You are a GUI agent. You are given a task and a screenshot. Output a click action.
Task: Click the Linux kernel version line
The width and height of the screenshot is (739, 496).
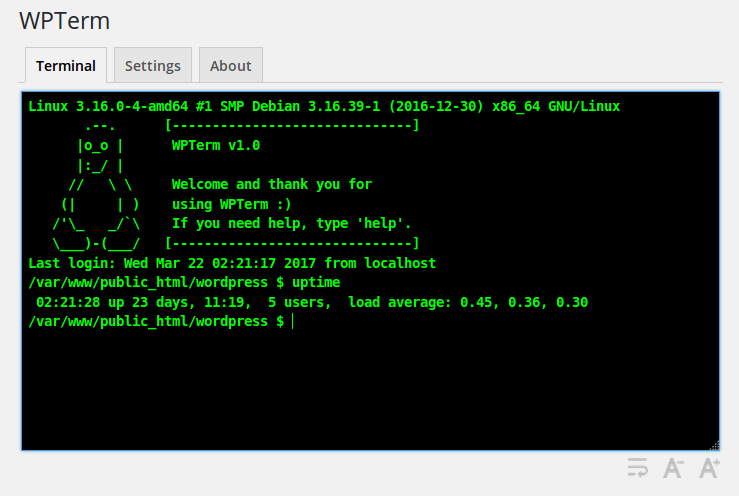click(x=324, y=106)
